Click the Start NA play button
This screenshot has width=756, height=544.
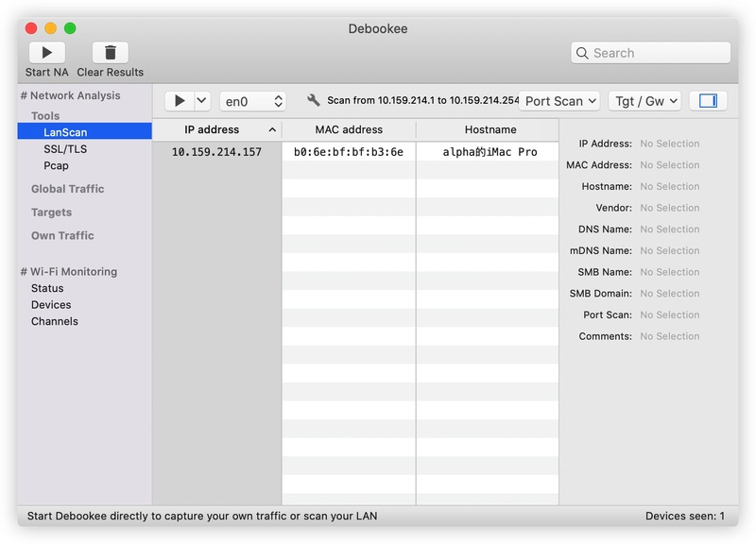click(46, 53)
